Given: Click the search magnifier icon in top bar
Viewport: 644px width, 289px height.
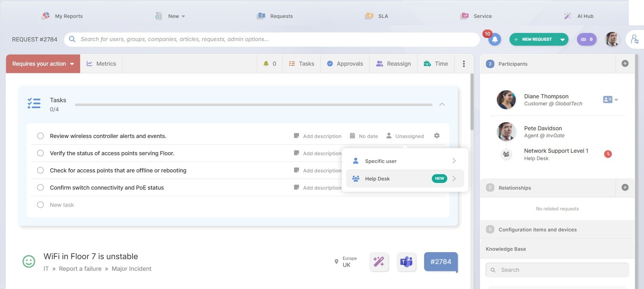Looking at the screenshot, I should (72, 39).
